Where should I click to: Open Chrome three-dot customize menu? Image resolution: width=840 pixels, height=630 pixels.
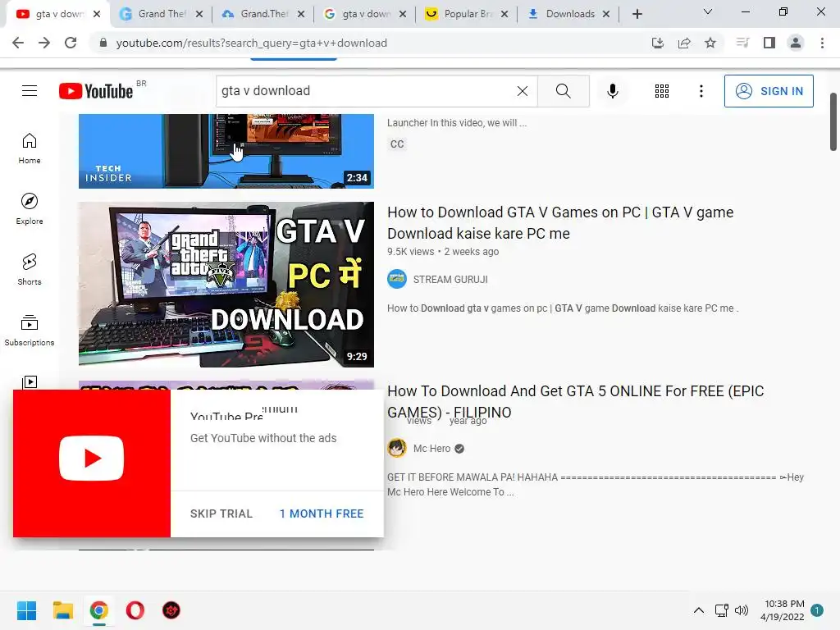tap(822, 43)
